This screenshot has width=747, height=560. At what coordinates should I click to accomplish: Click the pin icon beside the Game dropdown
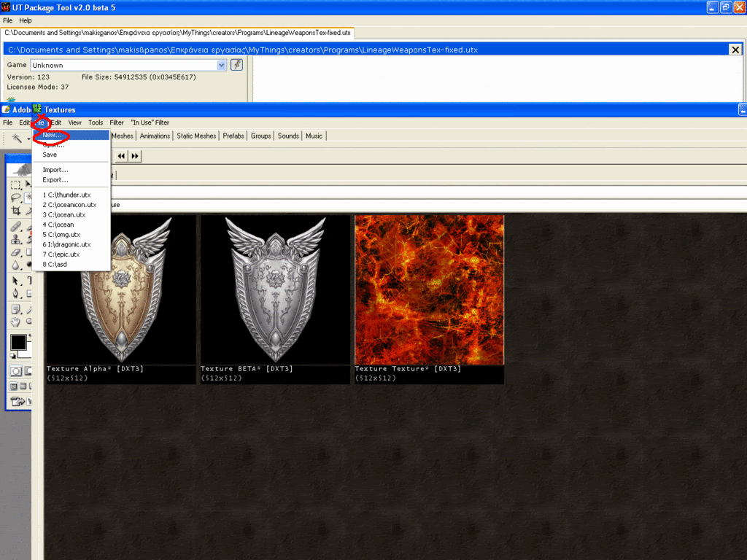pyautogui.click(x=236, y=65)
